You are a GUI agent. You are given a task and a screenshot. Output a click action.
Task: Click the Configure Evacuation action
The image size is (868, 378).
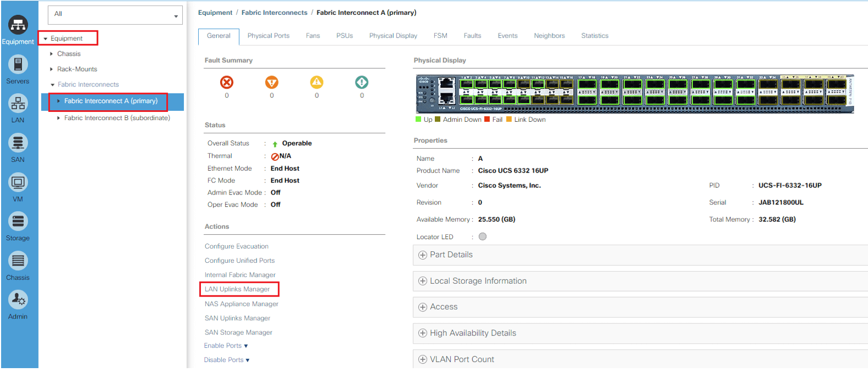click(237, 246)
